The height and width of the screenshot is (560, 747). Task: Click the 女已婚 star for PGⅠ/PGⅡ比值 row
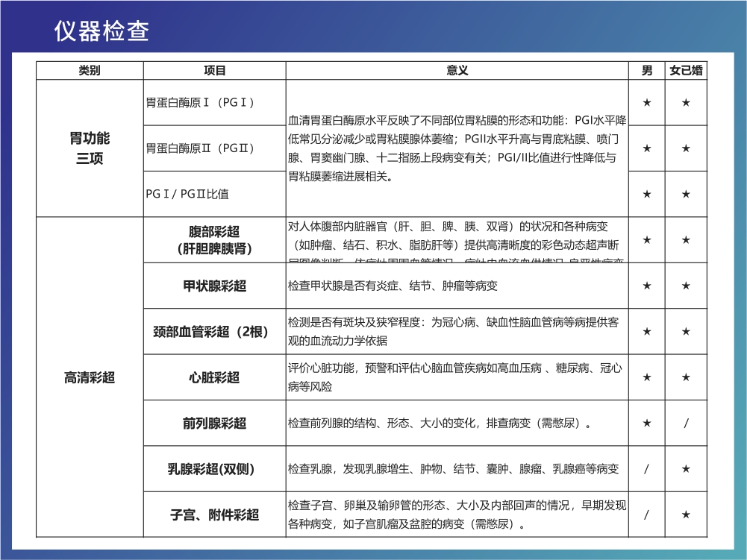(x=686, y=194)
